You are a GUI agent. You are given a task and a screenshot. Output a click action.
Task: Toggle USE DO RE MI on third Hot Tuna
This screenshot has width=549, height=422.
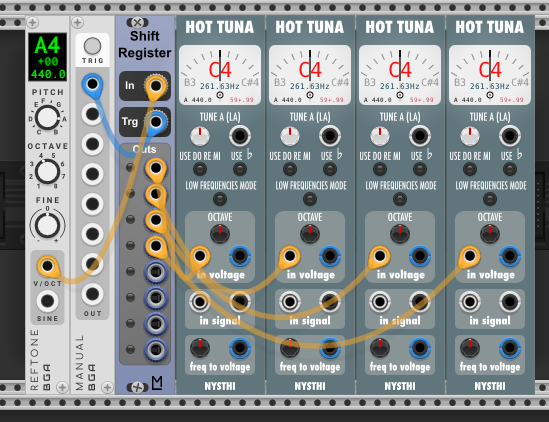[x=380, y=170]
